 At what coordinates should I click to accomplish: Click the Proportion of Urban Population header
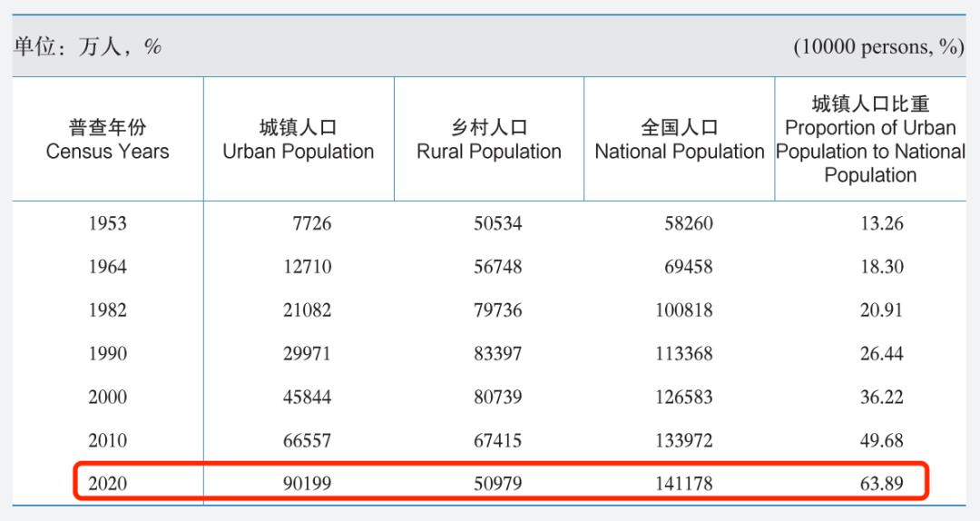click(870, 140)
